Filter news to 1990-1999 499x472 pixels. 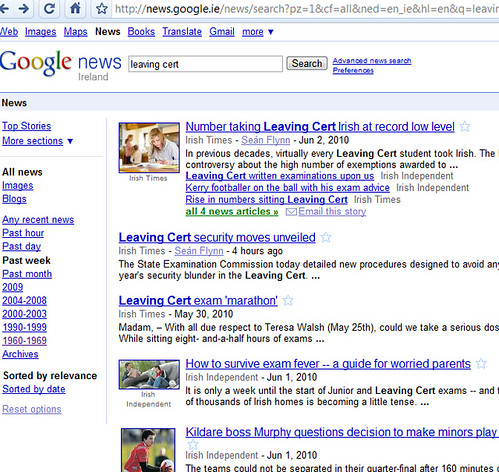pos(24,327)
